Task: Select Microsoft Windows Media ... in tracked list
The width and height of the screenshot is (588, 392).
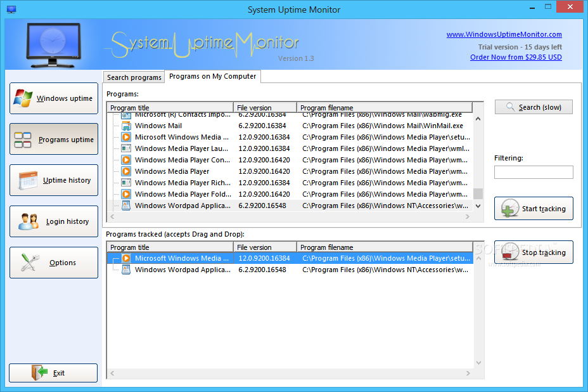Action: tap(290, 258)
